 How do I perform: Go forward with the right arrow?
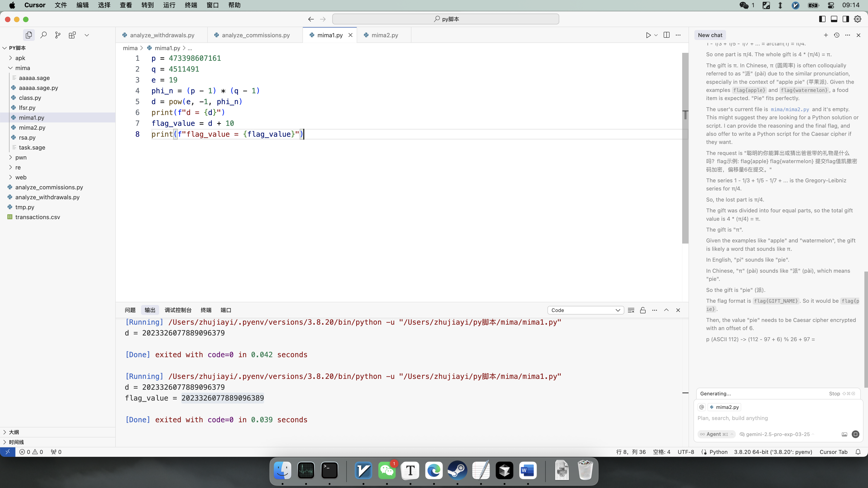(x=323, y=19)
